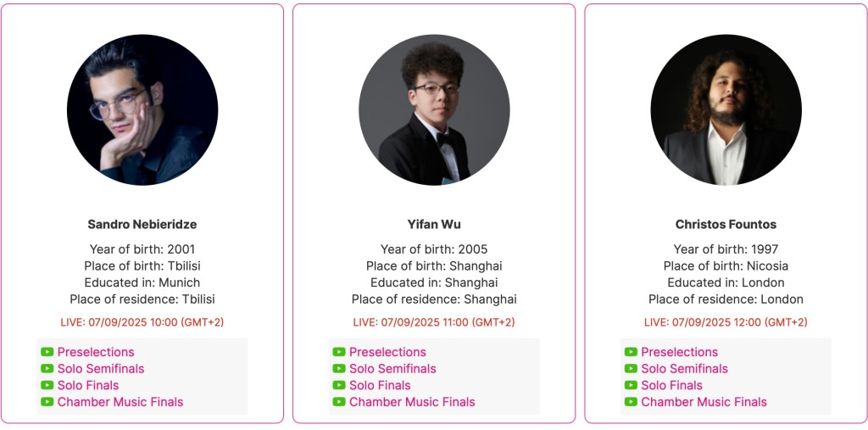
Task: Select the Sandro Nebieridze name heading
Action: [142, 225]
